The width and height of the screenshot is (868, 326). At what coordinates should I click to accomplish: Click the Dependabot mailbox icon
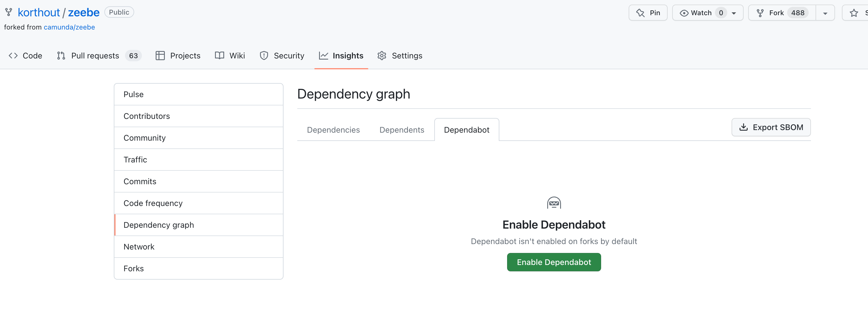coord(554,203)
